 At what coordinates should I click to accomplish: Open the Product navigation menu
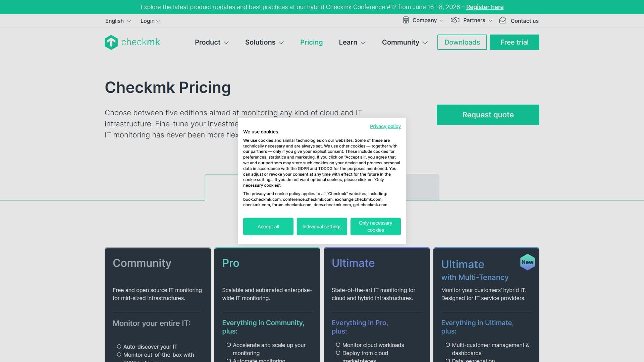[x=212, y=42]
